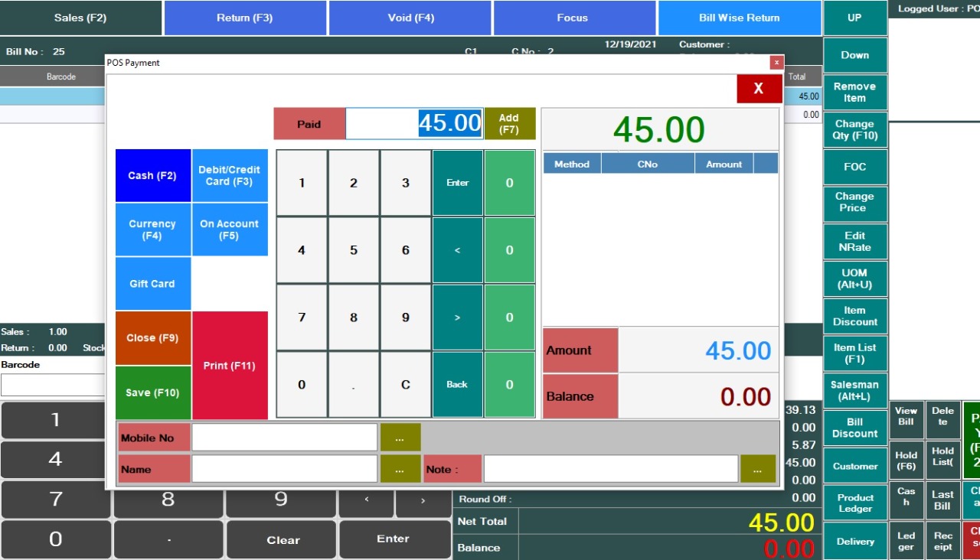This screenshot has width=980, height=560.
Task: Pick On Account (F5) payment
Action: pos(229,230)
